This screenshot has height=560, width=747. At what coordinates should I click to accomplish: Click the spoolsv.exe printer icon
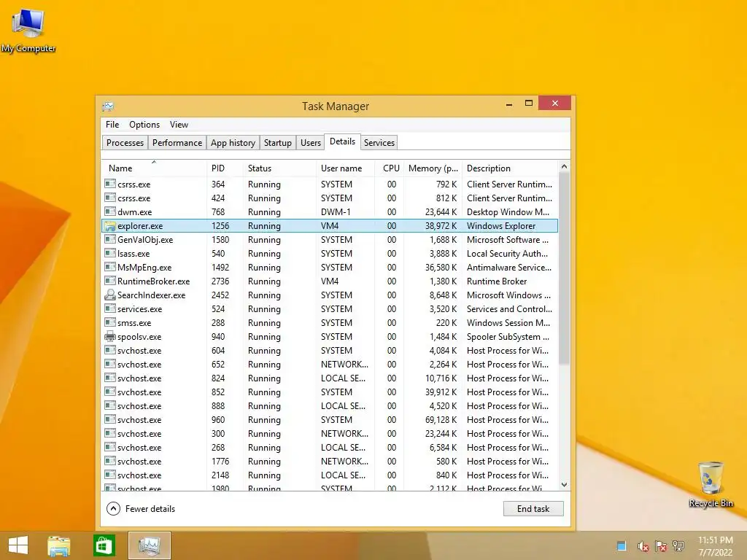(x=110, y=336)
